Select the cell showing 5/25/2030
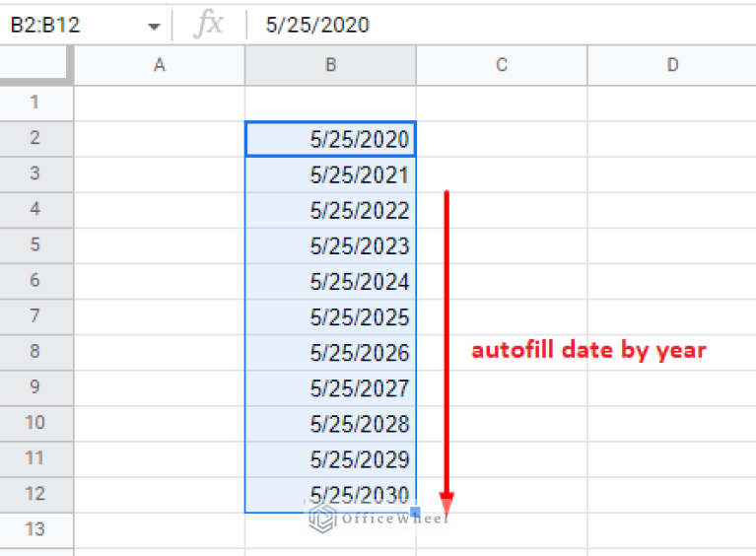This screenshot has height=556, width=756. point(330,495)
